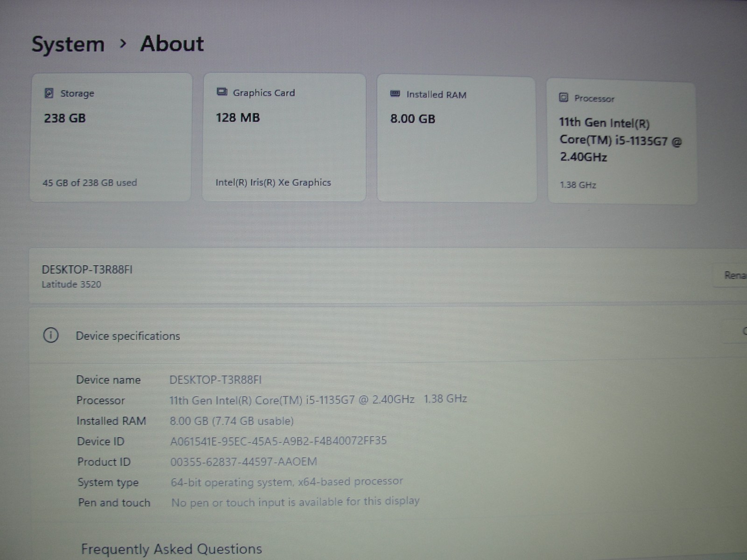Select the Device name value in specifications
Screen dimensions: 747x560
[x=216, y=380]
